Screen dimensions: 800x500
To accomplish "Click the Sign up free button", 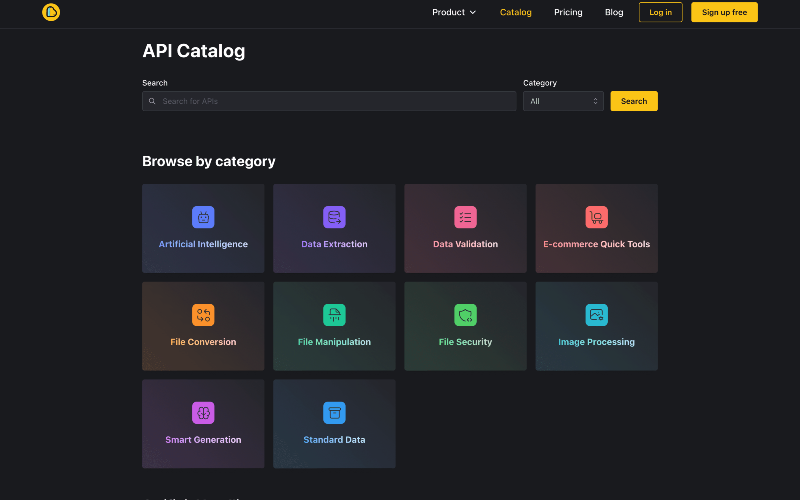I will (724, 12).
